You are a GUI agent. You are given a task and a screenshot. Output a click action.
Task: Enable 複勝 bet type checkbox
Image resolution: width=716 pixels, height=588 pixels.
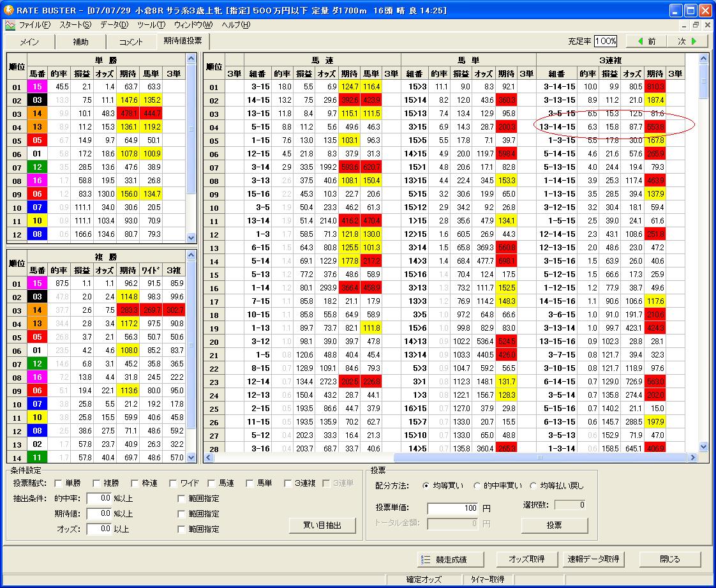point(96,483)
